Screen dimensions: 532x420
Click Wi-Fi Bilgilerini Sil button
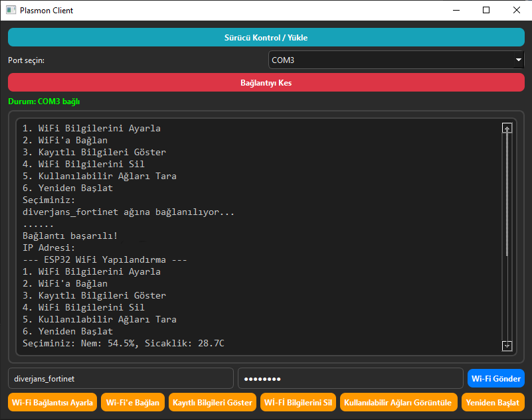(298, 403)
